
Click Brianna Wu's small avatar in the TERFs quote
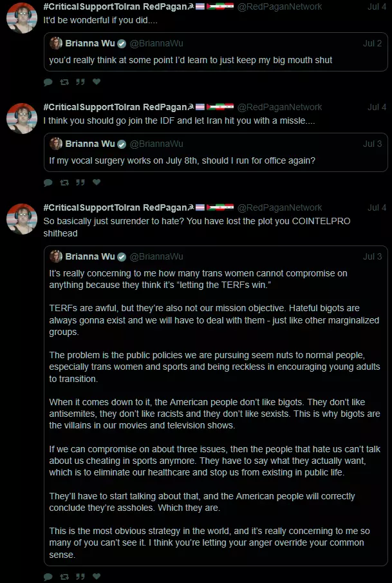pyautogui.click(x=56, y=256)
